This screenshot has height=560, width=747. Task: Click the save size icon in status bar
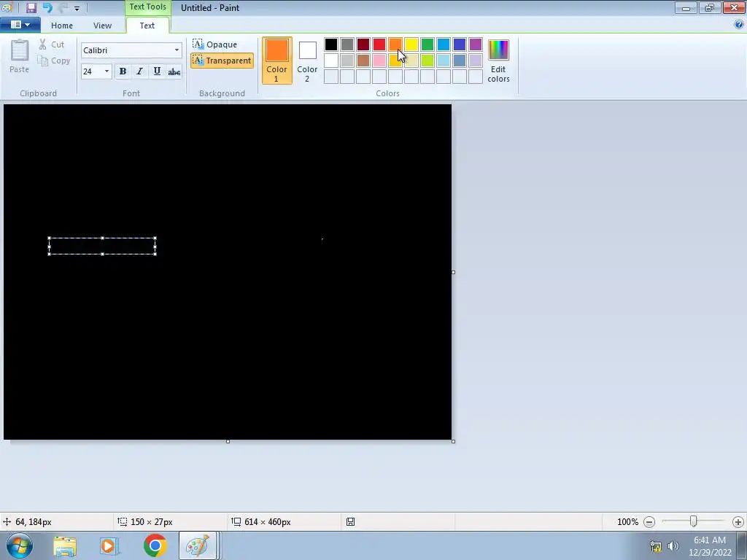pos(351,522)
